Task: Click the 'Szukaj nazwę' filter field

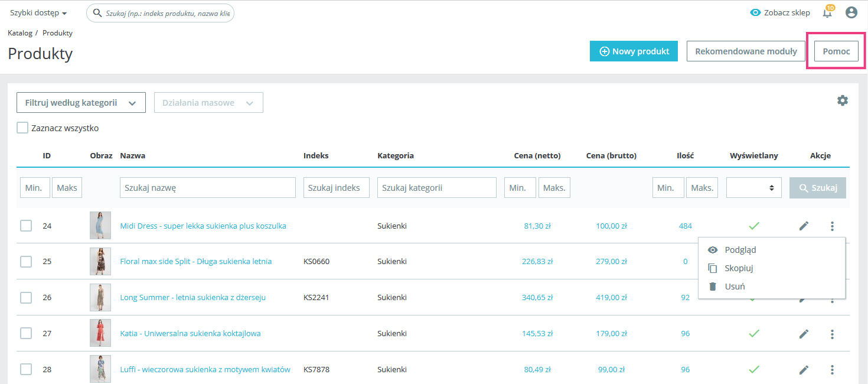Action: click(x=207, y=188)
